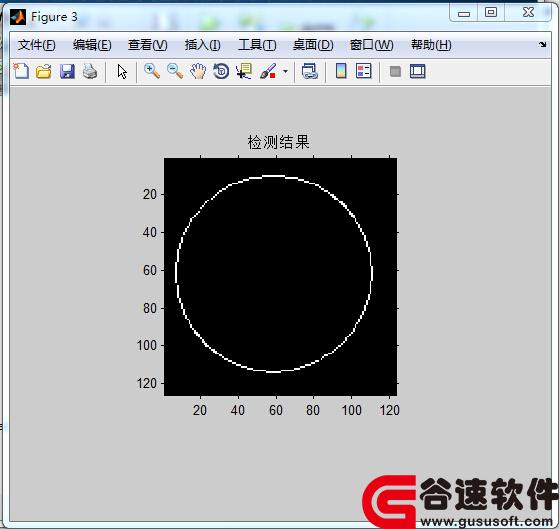Print the figure with the printer icon

[90, 71]
